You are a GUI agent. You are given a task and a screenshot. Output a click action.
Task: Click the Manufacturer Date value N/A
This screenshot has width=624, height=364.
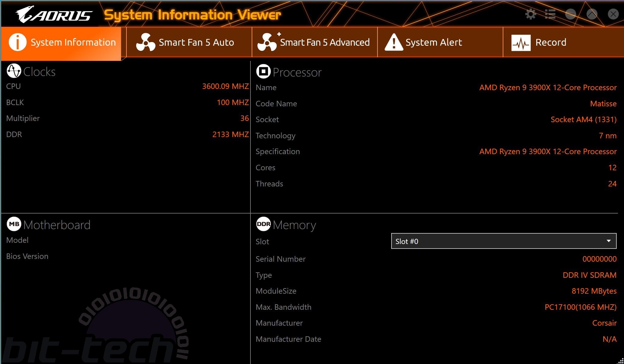609,339
